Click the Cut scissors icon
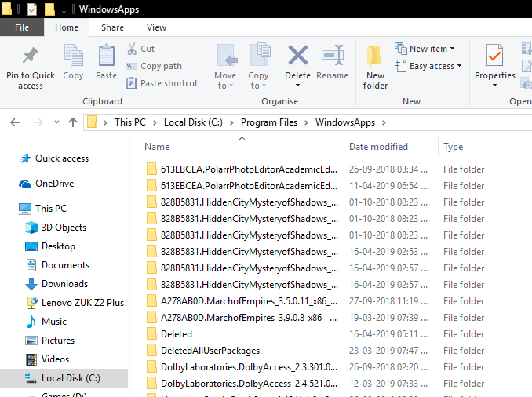Viewport: 532px width, 397px height. [132, 49]
